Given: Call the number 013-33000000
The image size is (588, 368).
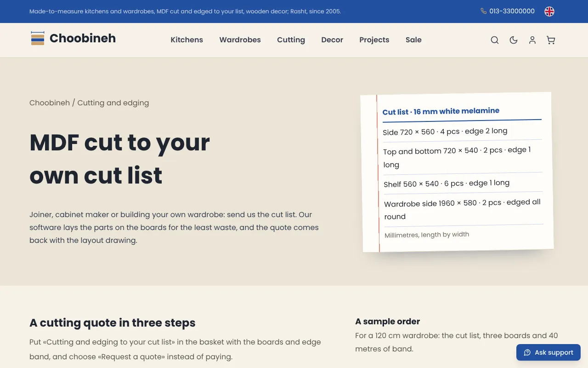Looking at the screenshot, I should tap(512, 11).
